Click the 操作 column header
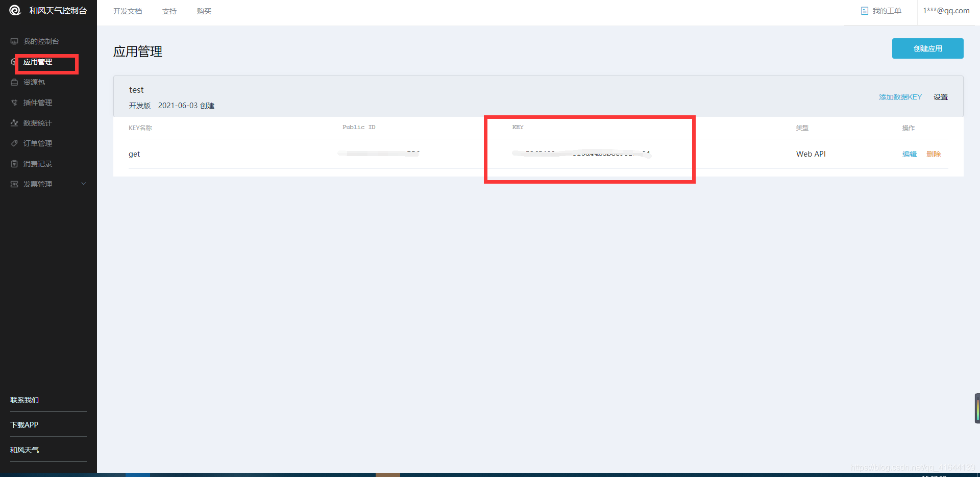The height and width of the screenshot is (477, 980). (x=908, y=128)
